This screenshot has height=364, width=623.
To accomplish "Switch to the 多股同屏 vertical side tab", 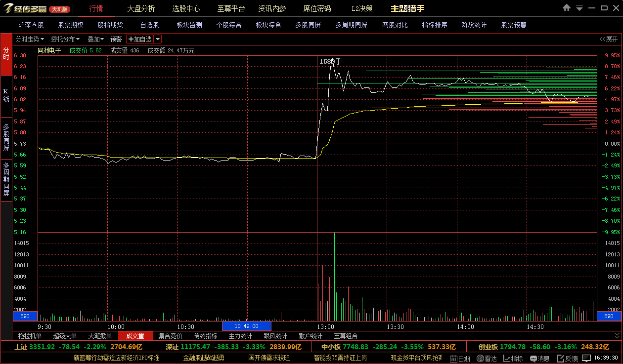I will [6, 137].
